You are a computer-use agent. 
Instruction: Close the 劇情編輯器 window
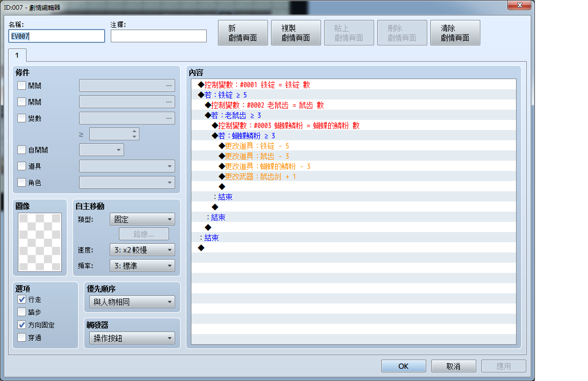tap(520, 5)
